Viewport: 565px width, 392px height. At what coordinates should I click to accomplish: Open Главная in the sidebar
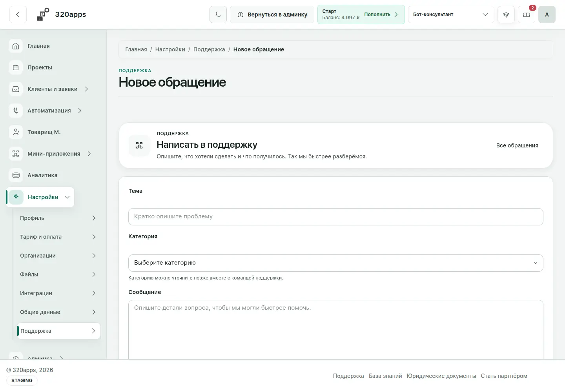point(38,46)
